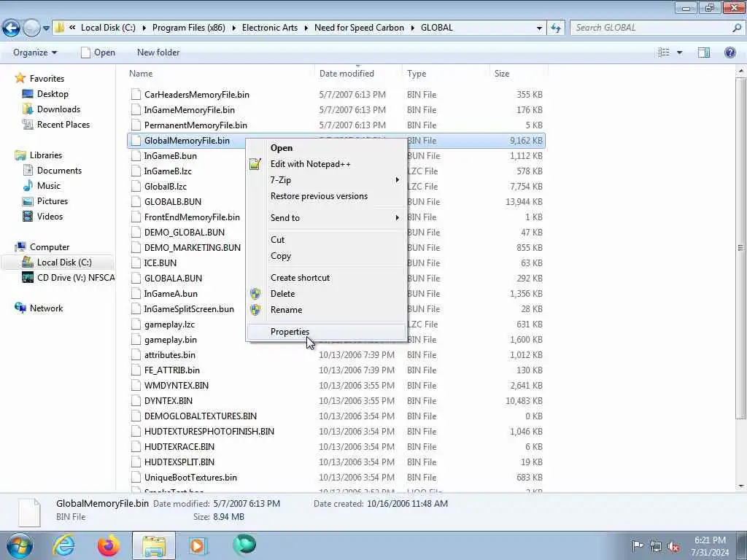This screenshot has height=560, width=747.
Task: Choose Create shortcut in context menu
Action: [x=326, y=278]
